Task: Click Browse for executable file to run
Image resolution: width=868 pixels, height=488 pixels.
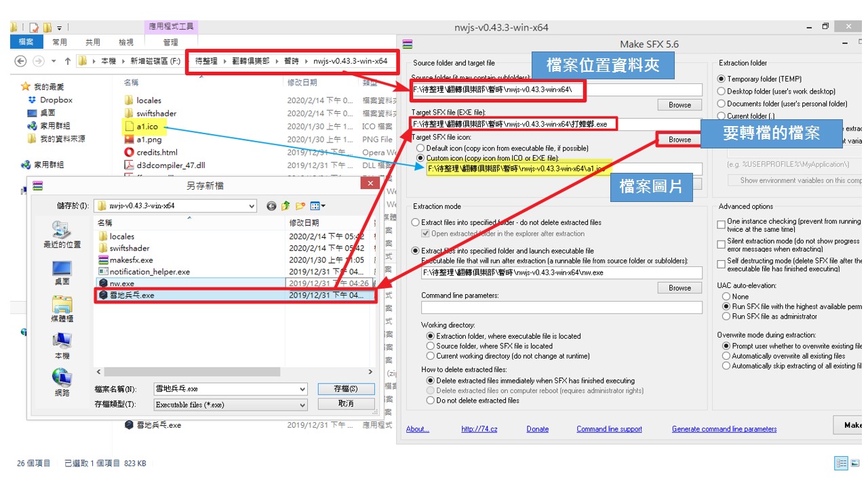Action: coord(679,288)
